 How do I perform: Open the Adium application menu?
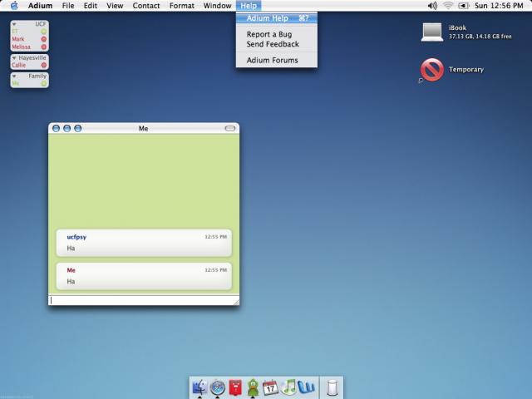pos(40,6)
